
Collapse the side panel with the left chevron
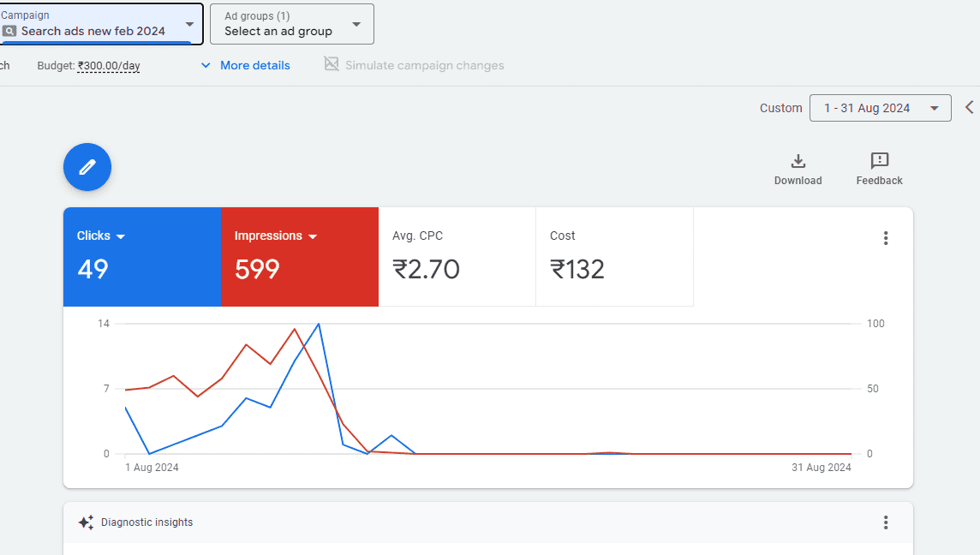tap(971, 107)
